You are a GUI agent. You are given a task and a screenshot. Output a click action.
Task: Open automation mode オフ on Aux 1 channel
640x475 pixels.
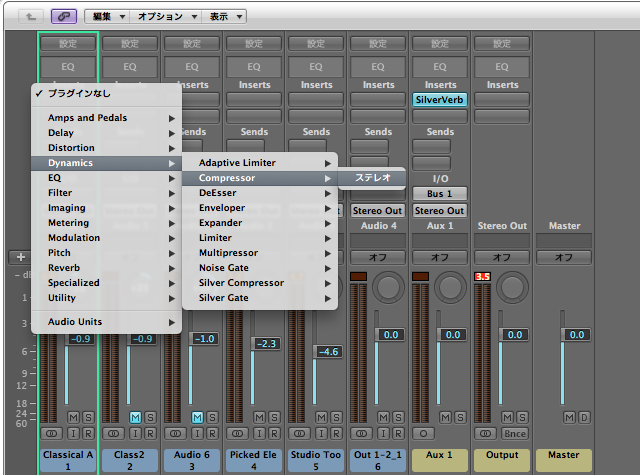click(440, 257)
